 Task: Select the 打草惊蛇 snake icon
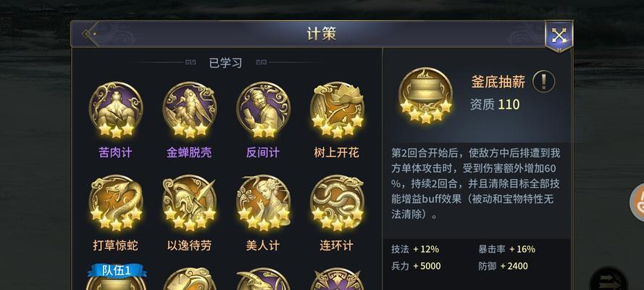116,202
